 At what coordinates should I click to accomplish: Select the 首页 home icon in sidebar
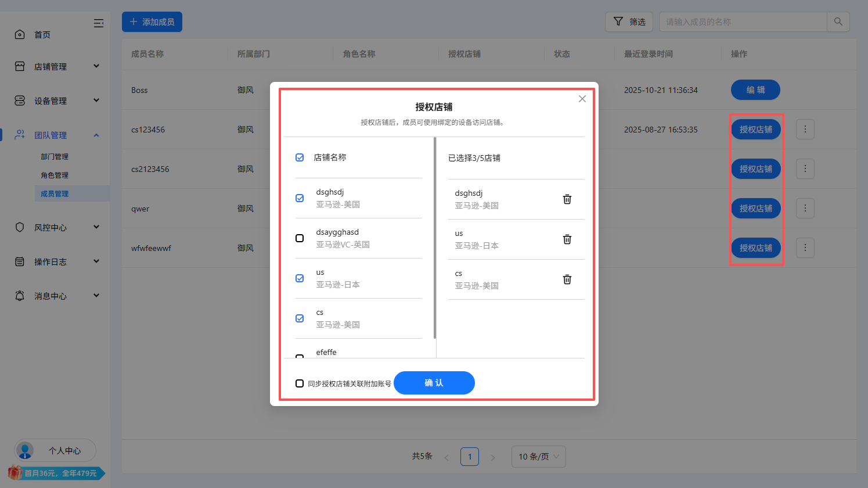click(x=20, y=34)
